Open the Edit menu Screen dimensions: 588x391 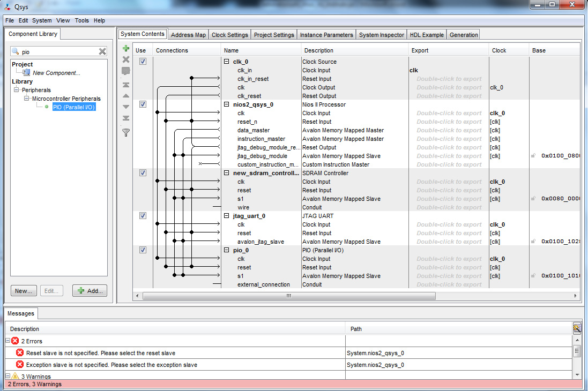(x=23, y=20)
